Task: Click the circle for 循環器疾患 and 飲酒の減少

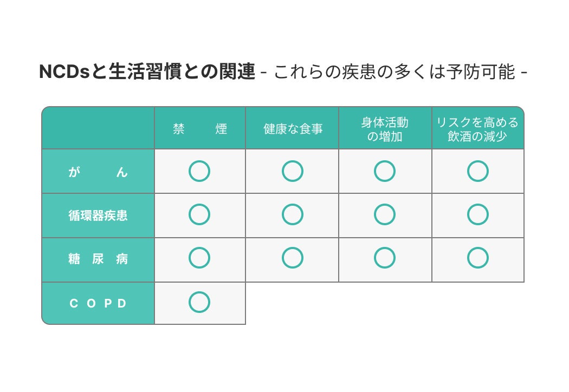Action: coord(478,215)
